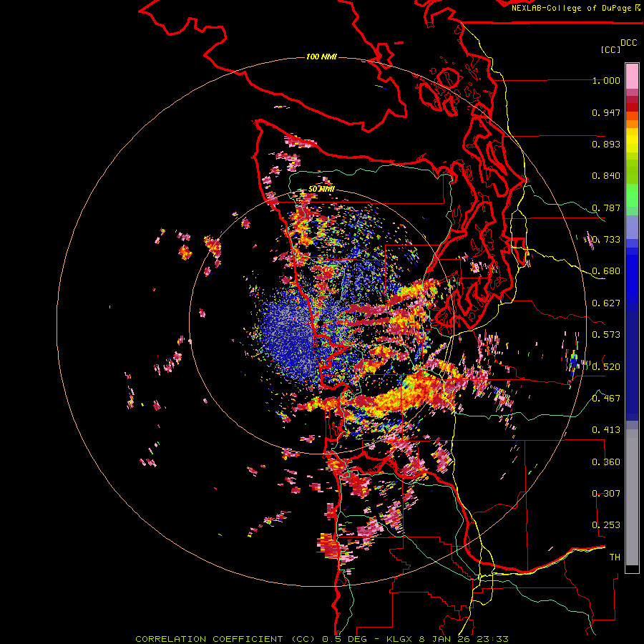Click the 100 NMI range ring label

(321, 57)
